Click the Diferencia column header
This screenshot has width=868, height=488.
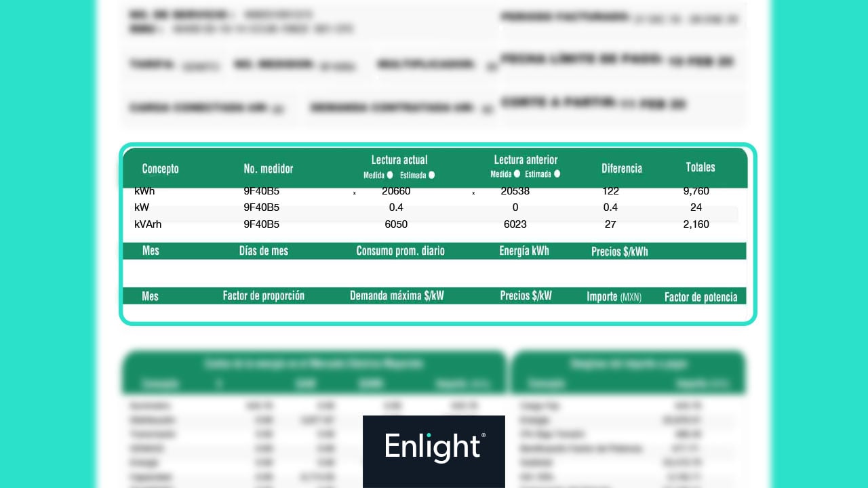[x=622, y=169]
